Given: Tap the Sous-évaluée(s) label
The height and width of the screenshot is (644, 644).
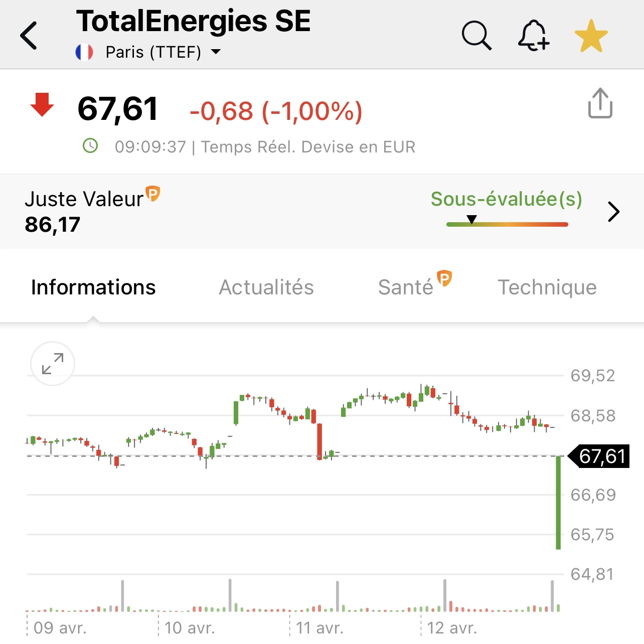Looking at the screenshot, I should 507,199.
